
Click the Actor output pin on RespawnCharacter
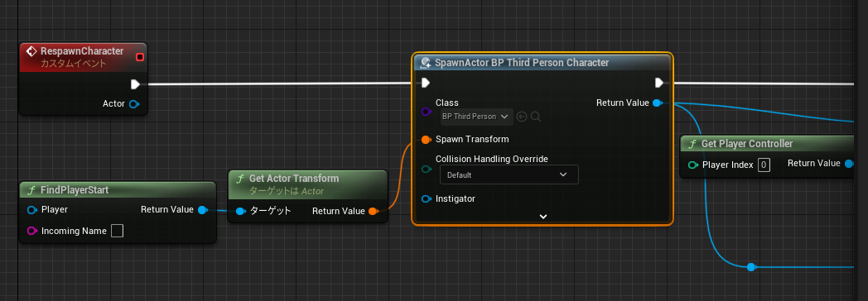click(133, 104)
